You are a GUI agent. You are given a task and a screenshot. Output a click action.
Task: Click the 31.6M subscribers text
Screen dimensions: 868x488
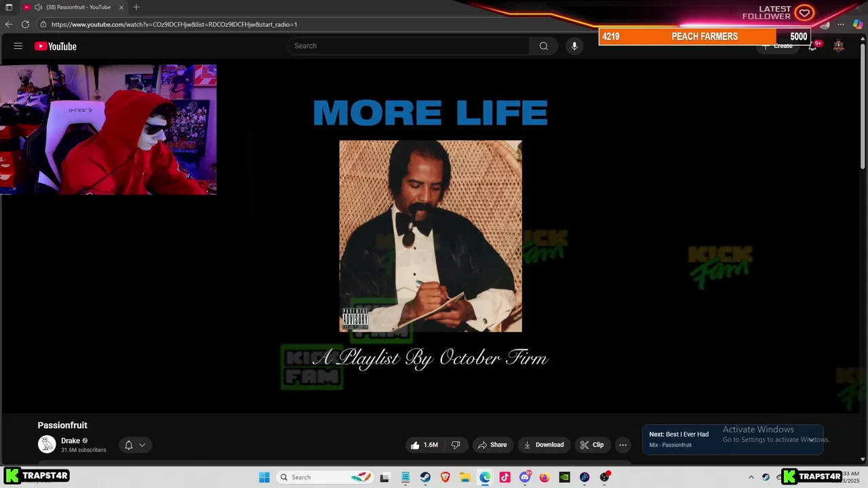(83, 450)
